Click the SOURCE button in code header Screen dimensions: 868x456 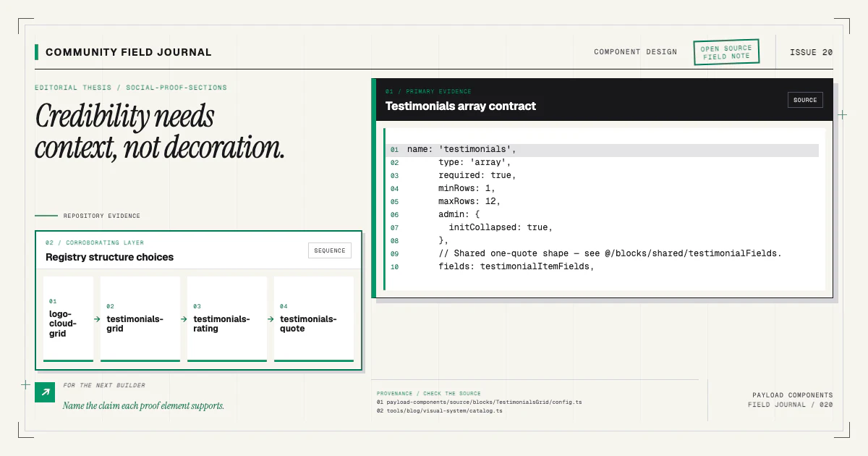(x=805, y=100)
